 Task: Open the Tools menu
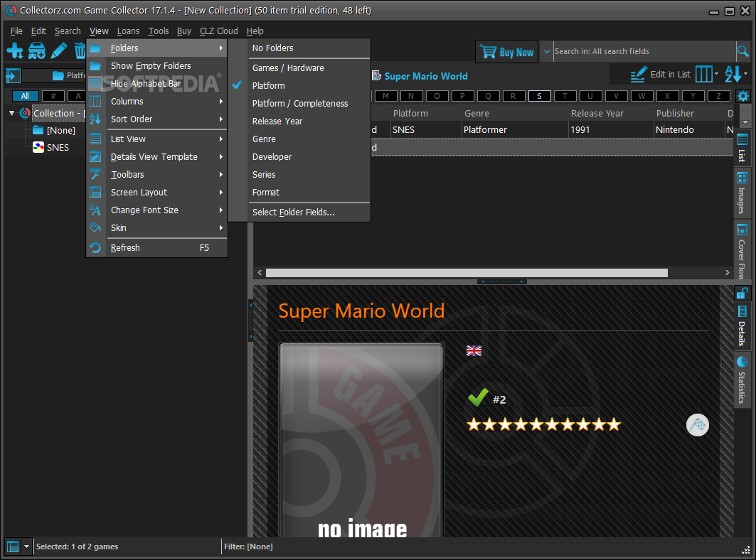158,31
